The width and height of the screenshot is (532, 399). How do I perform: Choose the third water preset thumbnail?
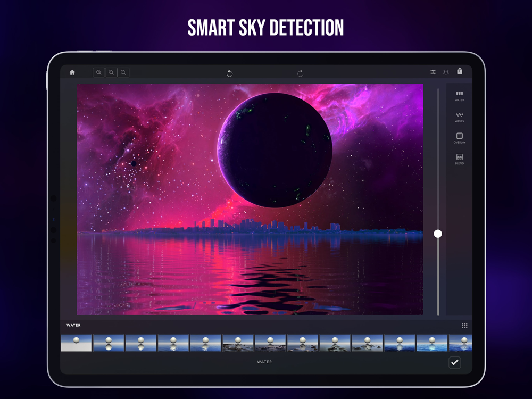click(x=141, y=343)
